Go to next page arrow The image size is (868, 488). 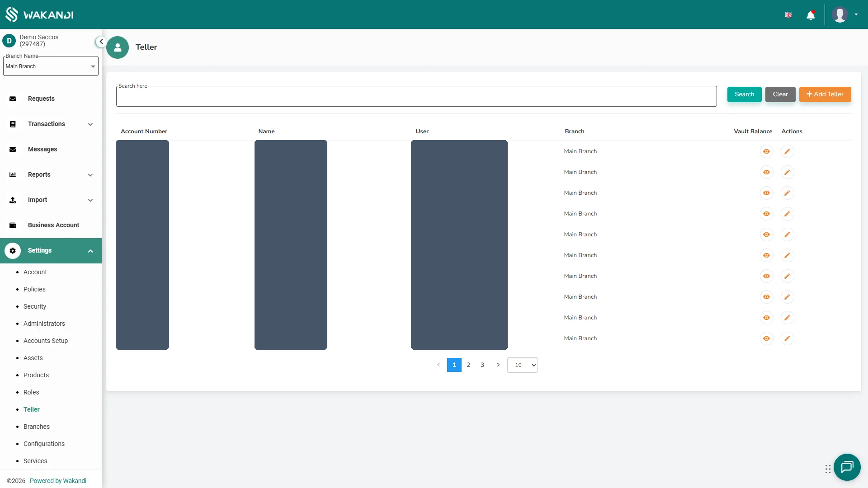(x=498, y=365)
